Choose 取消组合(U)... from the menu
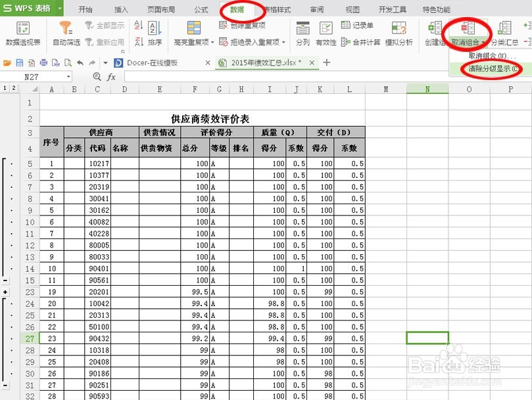Image resolution: width=532 pixels, height=400 pixels. [x=492, y=56]
